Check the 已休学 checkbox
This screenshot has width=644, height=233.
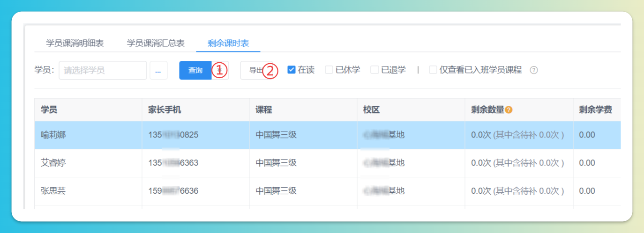coord(329,70)
